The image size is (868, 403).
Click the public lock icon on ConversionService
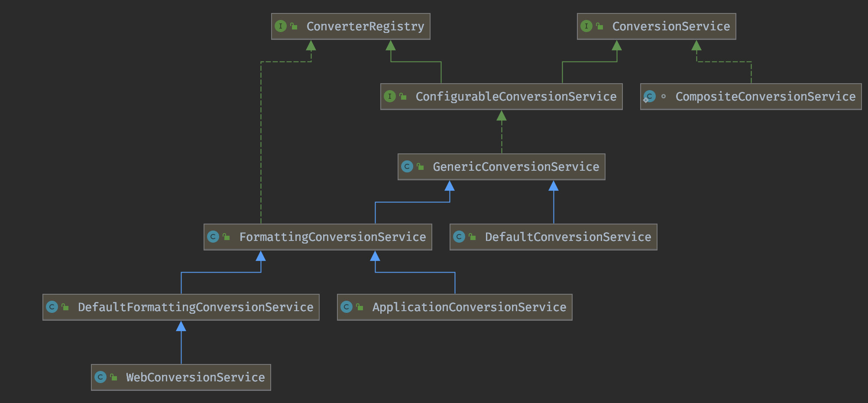(x=599, y=26)
